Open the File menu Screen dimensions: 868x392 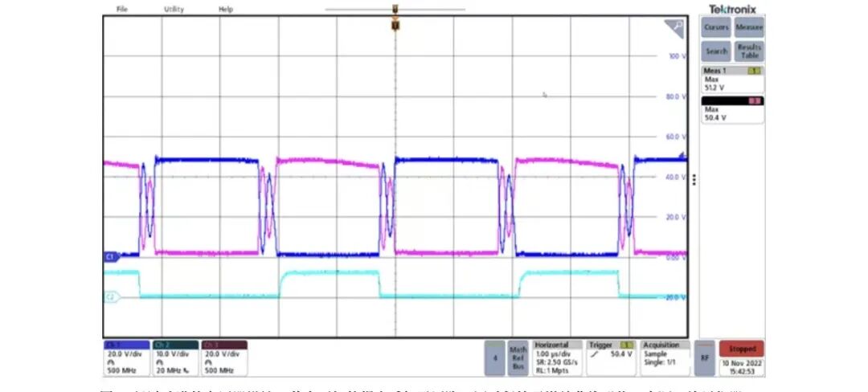[x=122, y=9]
